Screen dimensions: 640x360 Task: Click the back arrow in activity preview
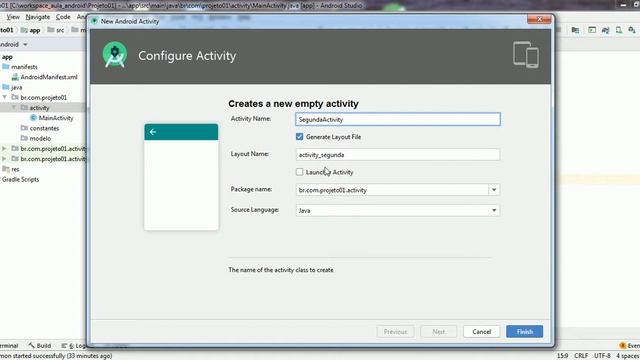[x=153, y=132]
